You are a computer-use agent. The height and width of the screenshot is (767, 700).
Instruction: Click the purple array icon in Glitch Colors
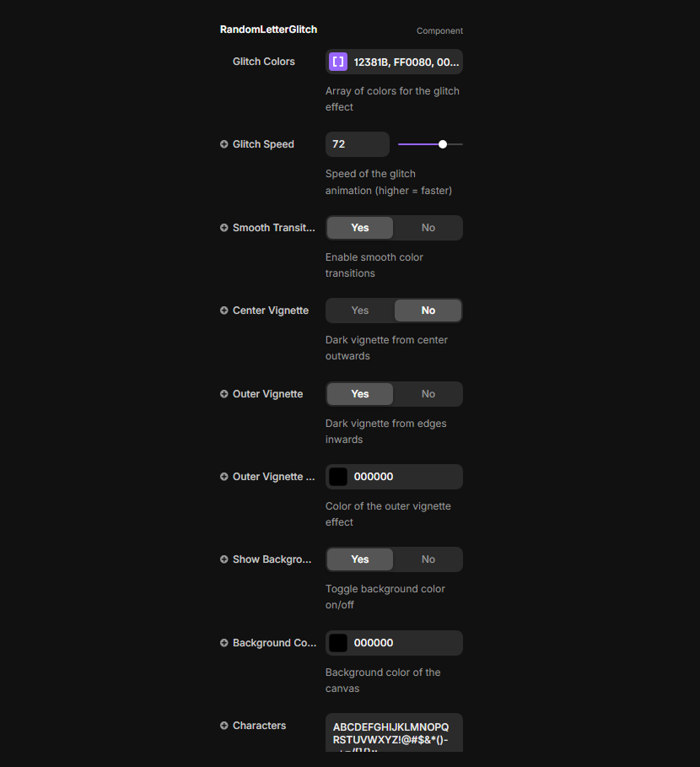(338, 62)
